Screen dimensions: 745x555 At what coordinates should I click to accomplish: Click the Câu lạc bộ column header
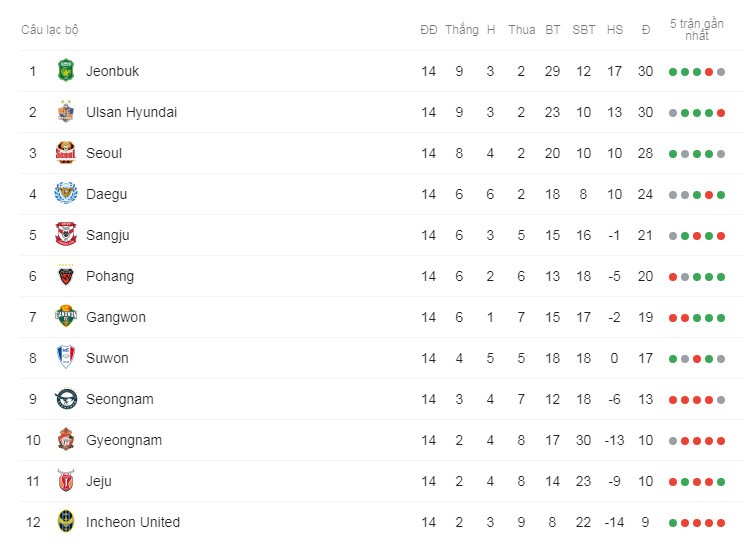point(50,30)
